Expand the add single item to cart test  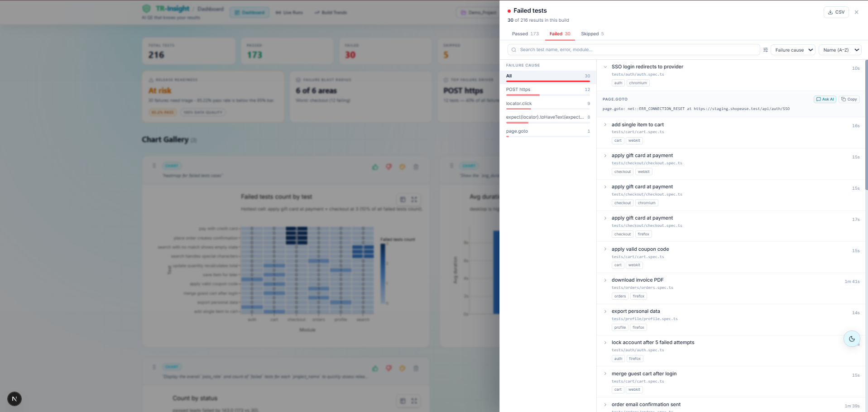point(605,125)
